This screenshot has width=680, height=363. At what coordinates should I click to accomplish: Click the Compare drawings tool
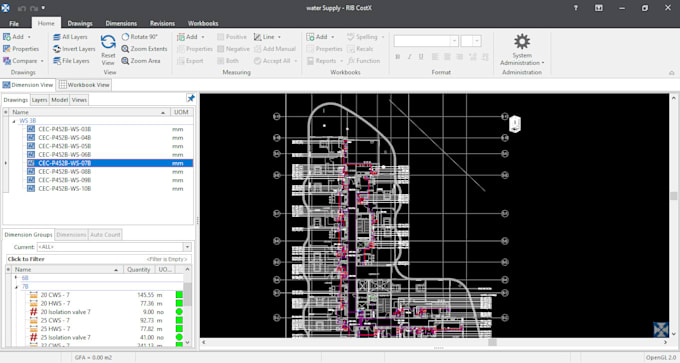point(20,61)
